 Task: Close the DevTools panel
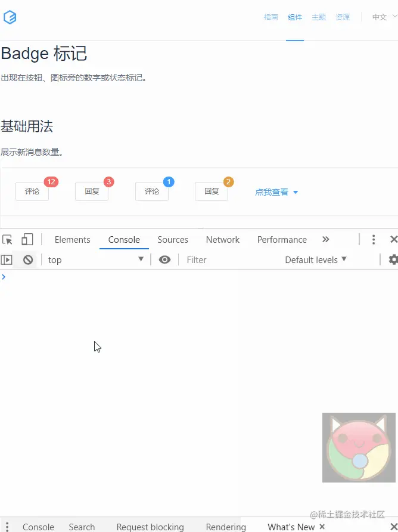[394, 240]
